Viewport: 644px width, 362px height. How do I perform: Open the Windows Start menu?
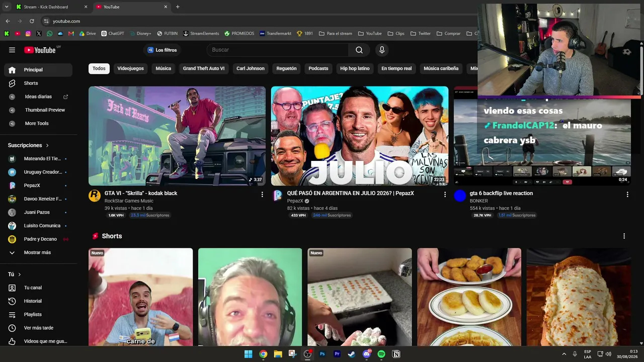(249, 354)
